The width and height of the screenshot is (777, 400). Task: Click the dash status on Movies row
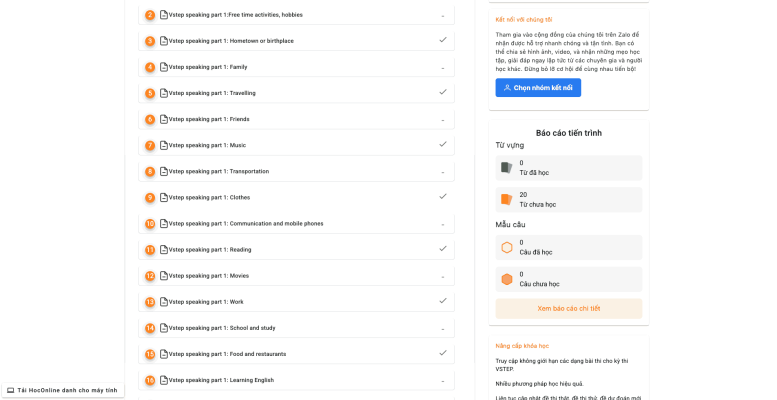(x=443, y=277)
